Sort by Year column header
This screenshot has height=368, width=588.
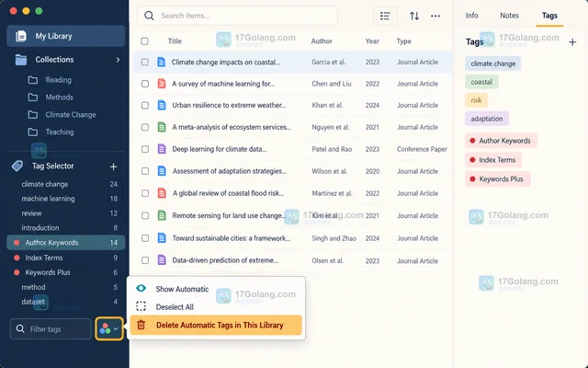(372, 40)
